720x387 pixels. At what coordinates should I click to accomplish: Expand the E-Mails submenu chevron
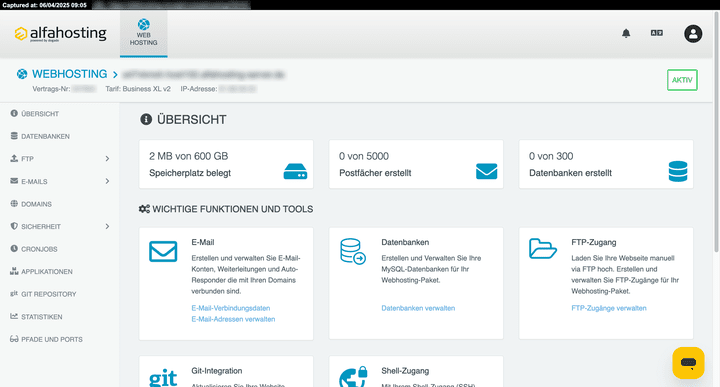click(x=107, y=181)
